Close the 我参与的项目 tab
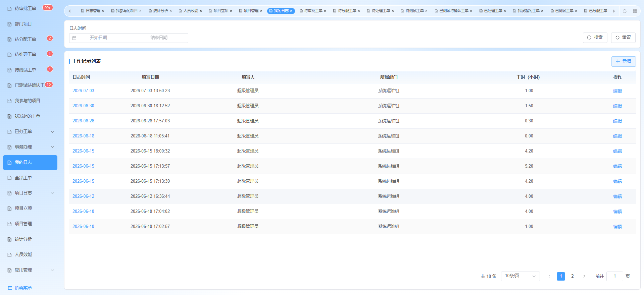This screenshot has width=644, height=295. 140,11
